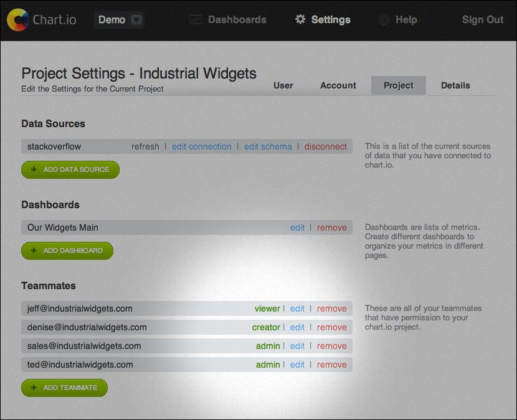Switch to the Account tab
Viewport: 517px width, 420px height.
(x=338, y=85)
